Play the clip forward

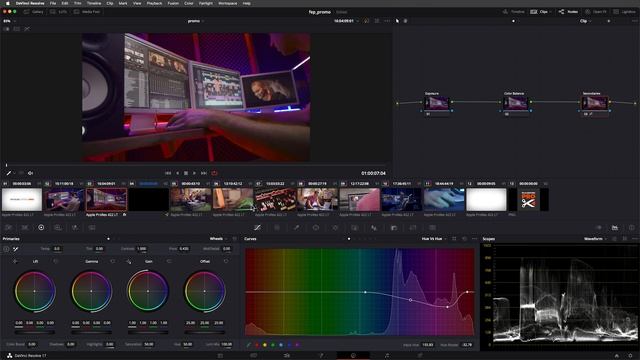click(194, 173)
